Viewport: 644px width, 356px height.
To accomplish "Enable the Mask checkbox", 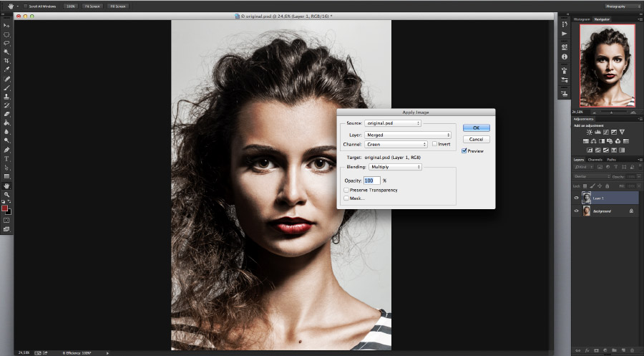I will point(346,198).
